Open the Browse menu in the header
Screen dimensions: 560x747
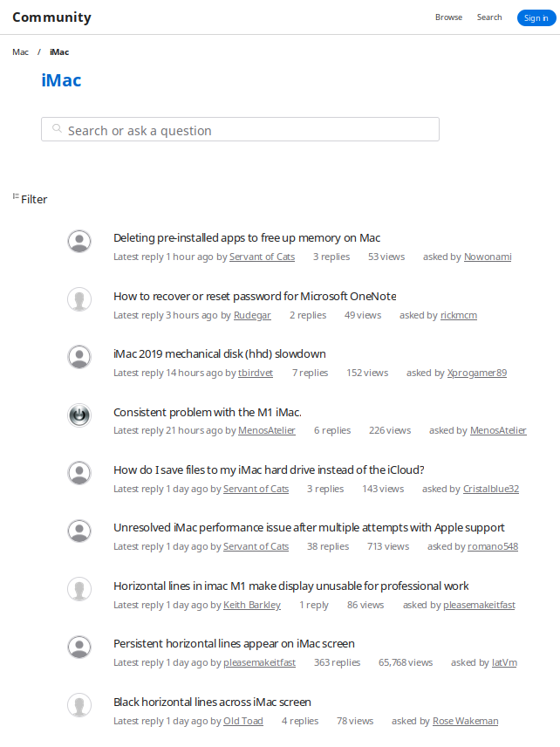(448, 17)
